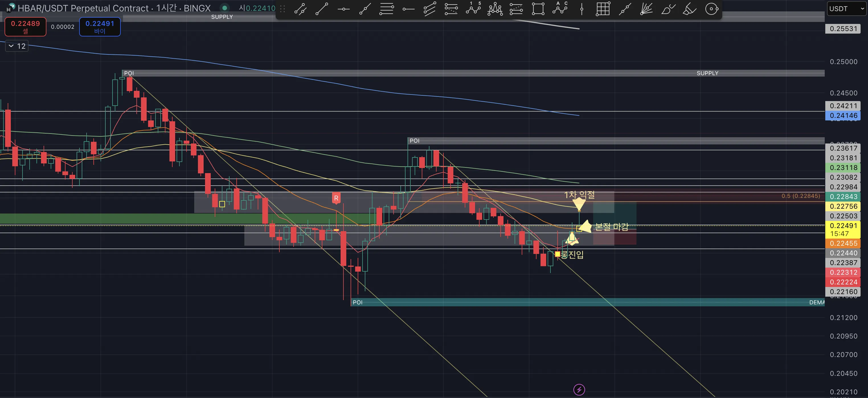Click the Sell button at 0.22489
The image size is (868, 398).
click(x=25, y=26)
